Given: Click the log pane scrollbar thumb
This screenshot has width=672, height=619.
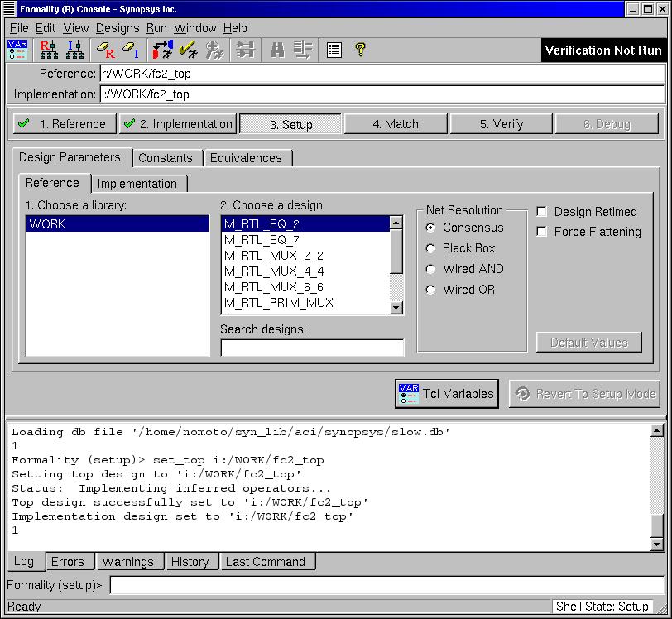Looking at the screenshot, I should tap(657, 525).
